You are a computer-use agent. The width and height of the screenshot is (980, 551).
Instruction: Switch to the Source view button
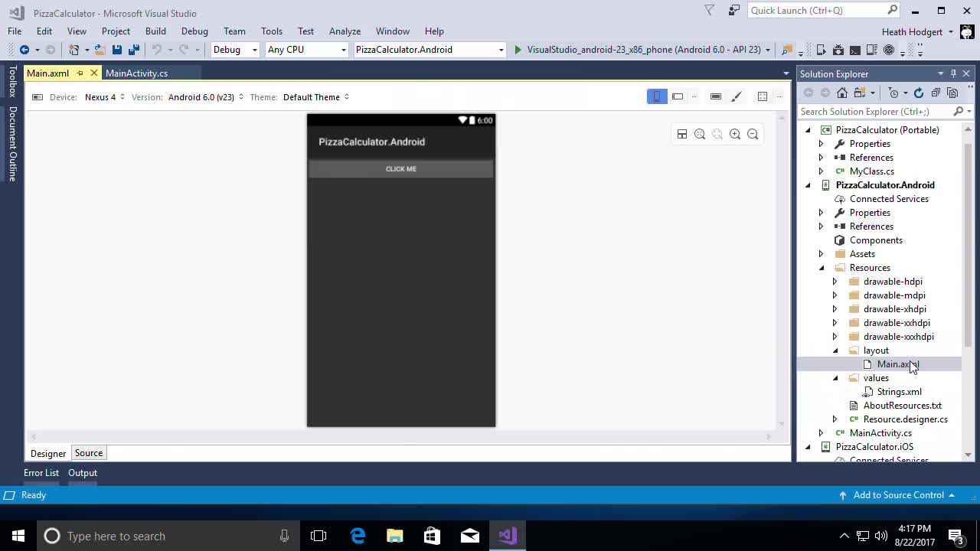tap(88, 452)
